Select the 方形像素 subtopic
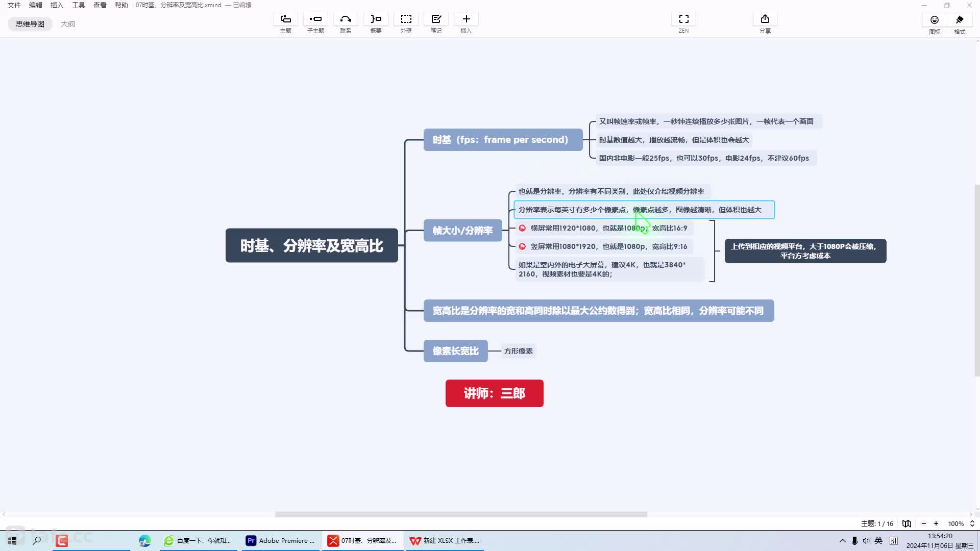The image size is (980, 551). point(518,351)
